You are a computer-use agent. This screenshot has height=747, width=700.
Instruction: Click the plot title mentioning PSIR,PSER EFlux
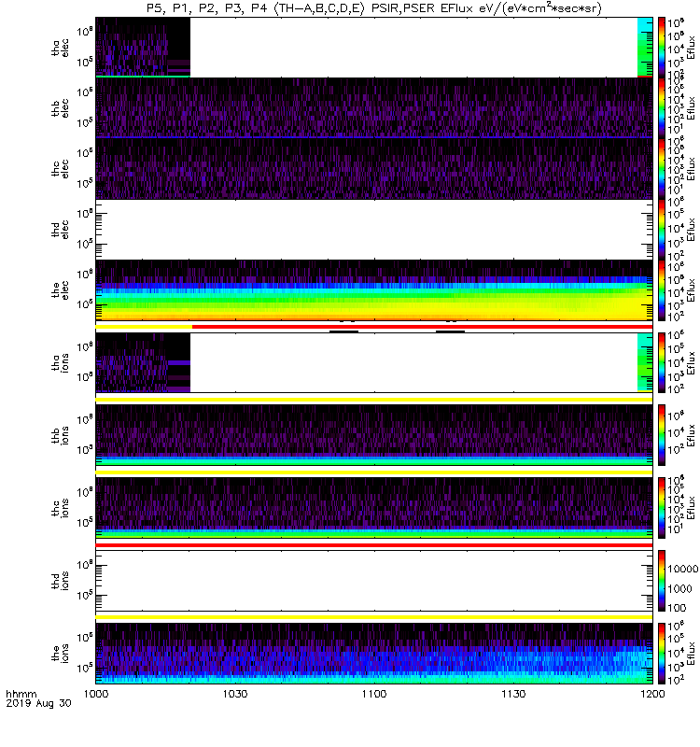coord(374,8)
